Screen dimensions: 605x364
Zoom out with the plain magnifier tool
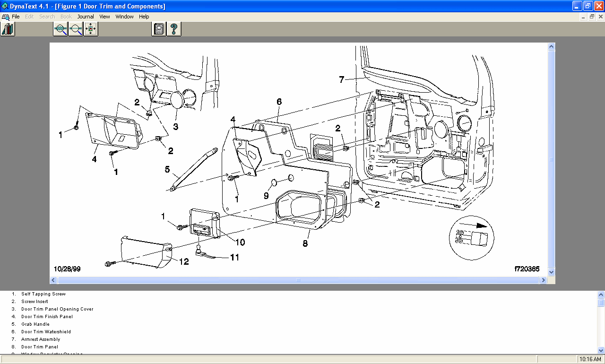click(76, 29)
